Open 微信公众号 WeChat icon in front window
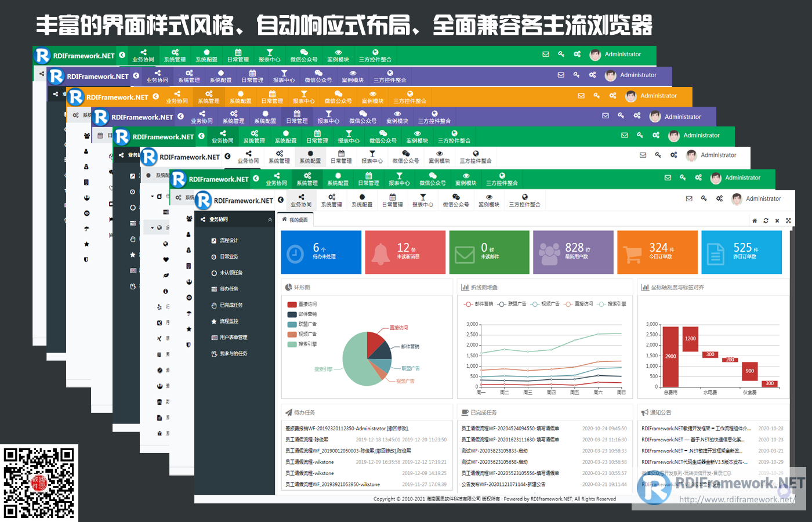The height and width of the screenshot is (522, 812). 456,197
